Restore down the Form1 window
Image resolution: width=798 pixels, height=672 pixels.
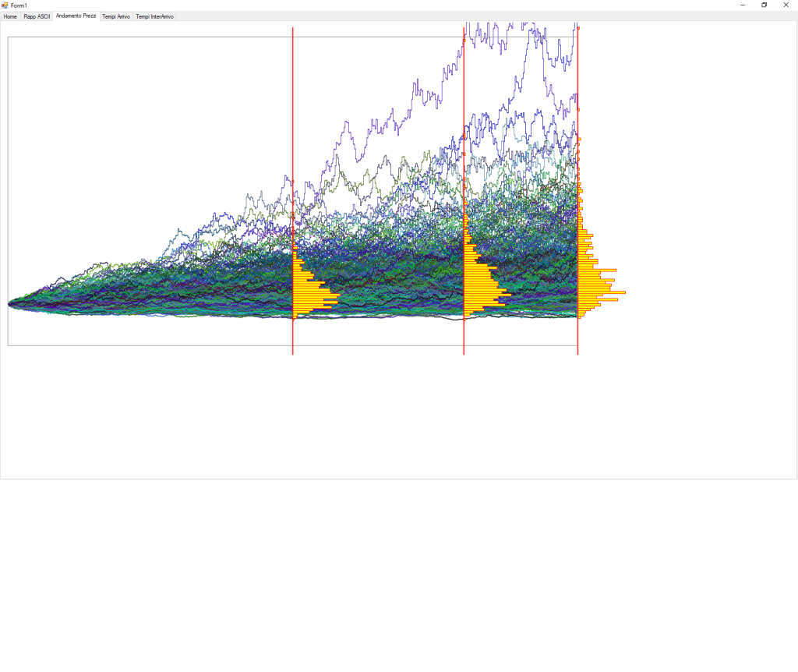point(764,5)
